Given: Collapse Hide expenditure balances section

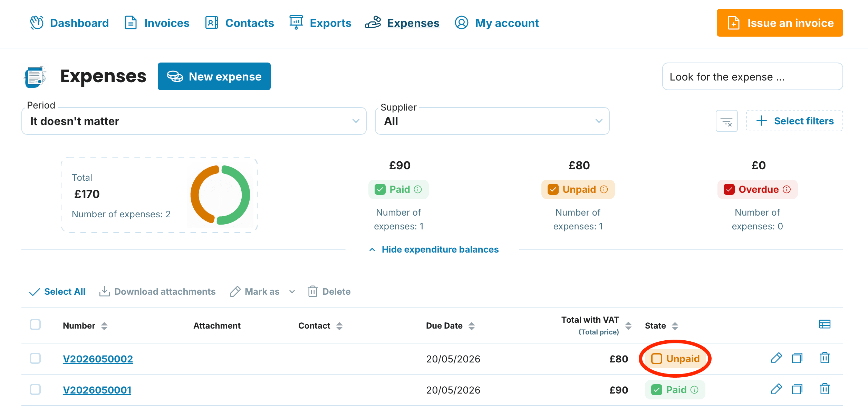Looking at the screenshot, I should tap(434, 249).
